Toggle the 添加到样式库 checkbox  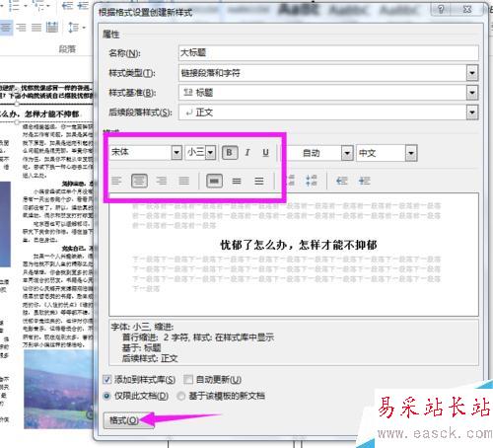107,380
